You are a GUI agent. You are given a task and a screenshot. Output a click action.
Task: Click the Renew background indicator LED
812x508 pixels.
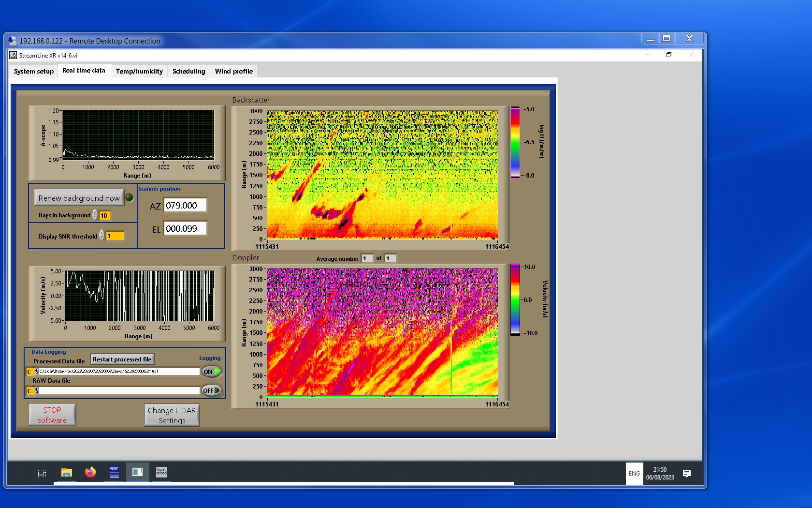[130, 197]
